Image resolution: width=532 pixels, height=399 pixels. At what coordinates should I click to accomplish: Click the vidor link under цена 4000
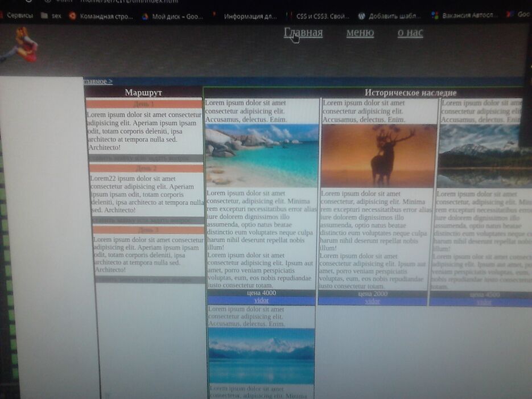click(x=261, y=301)
